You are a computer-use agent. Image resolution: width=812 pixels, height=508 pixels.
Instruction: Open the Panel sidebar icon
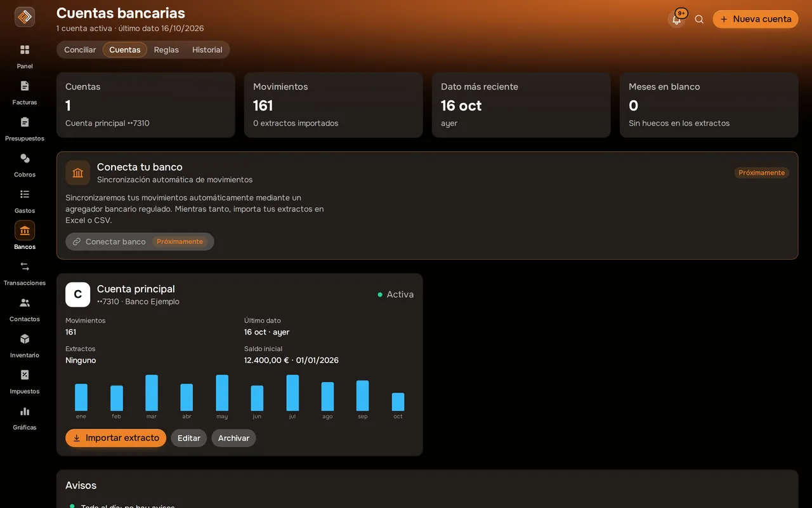click(x=25, y=50)
